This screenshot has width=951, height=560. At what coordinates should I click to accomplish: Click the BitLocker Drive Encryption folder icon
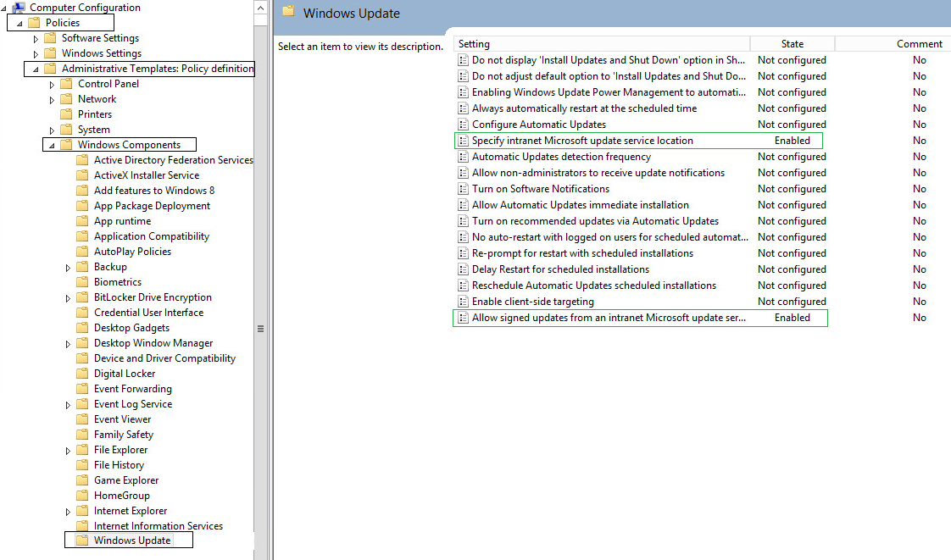[x=81, y=297]
